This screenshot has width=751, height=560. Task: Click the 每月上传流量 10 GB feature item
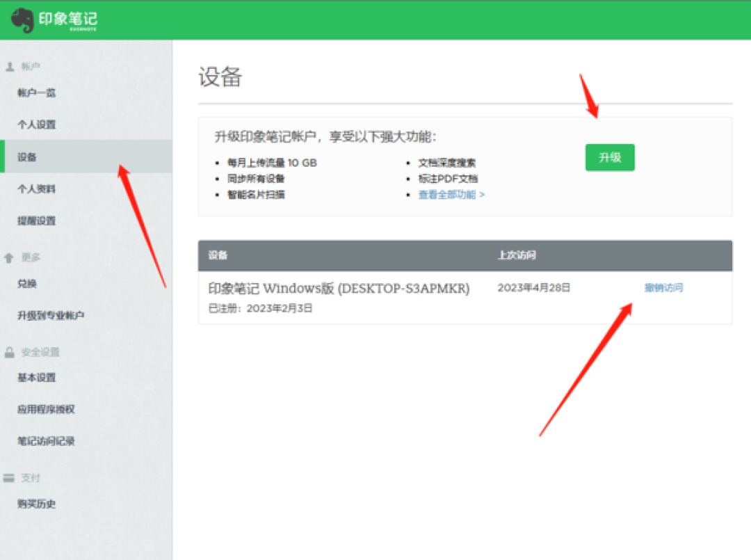pyautogui.click(x=272, y=163)
